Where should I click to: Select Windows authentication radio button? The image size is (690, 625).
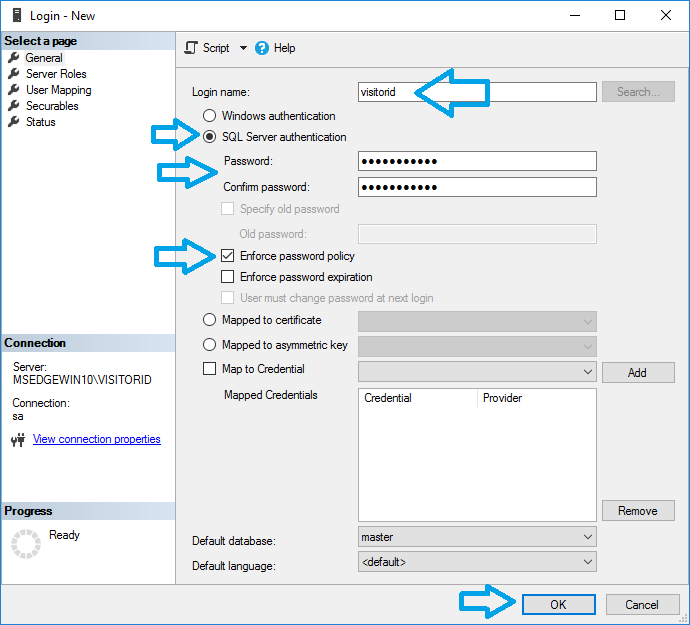click(x=210, y=116)
